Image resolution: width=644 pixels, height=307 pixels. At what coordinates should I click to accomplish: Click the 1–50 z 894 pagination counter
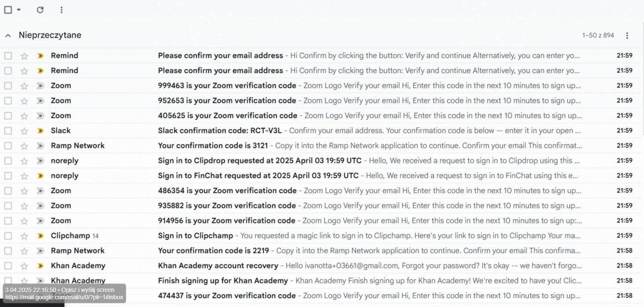(598, 36)
